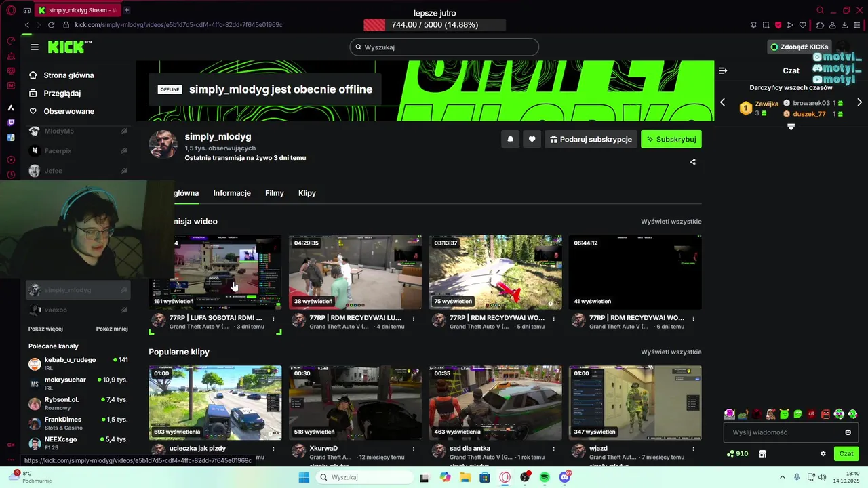Click the share icon under Subskrybuj
The height and width of the screenshot is (488, 868).
click(x=692, y=162)
